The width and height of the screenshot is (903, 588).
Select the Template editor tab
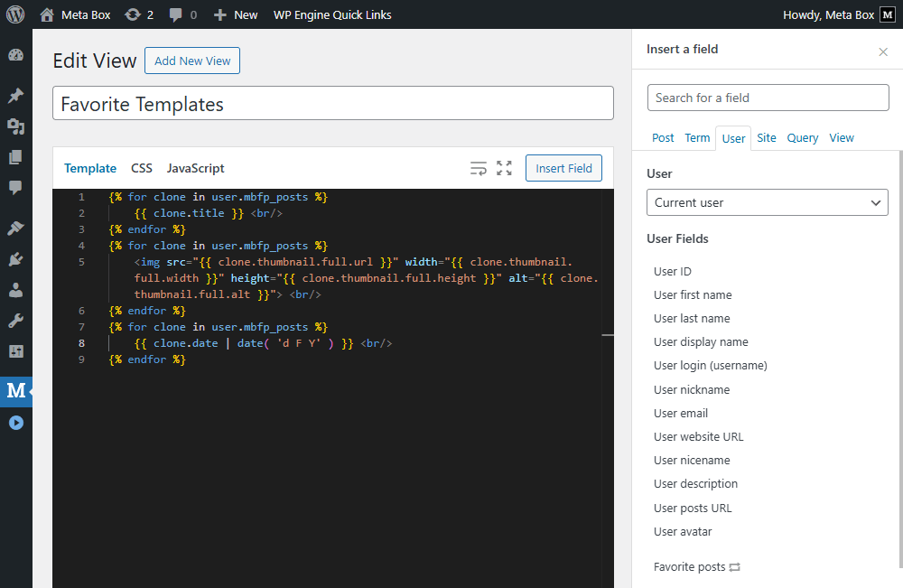point(89,168)
